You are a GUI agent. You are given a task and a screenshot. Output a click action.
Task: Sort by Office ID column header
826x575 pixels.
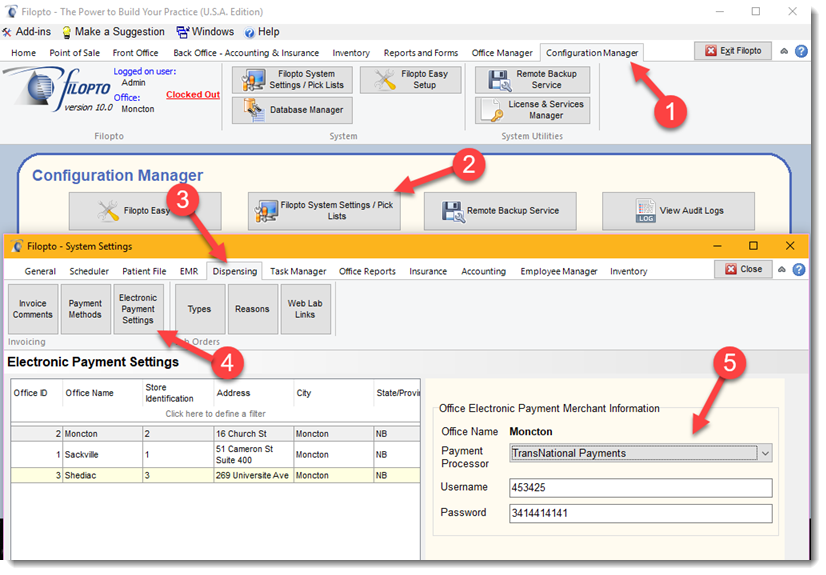(36, 393)
